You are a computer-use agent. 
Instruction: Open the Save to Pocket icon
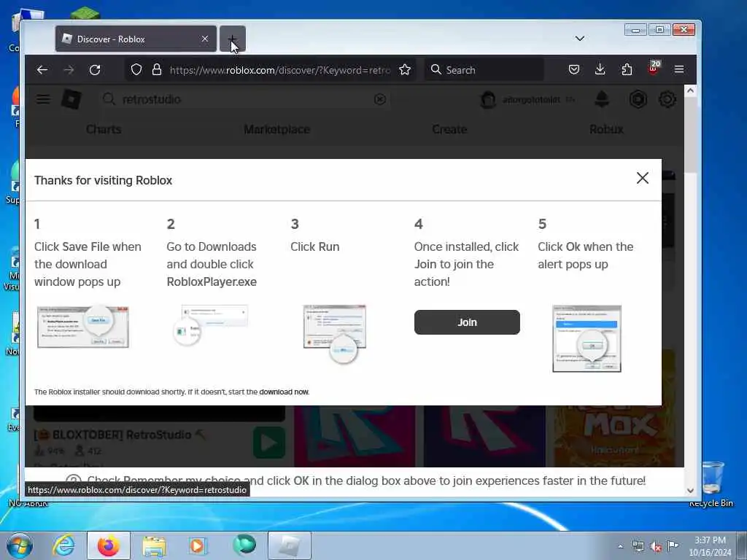(574, 70)
